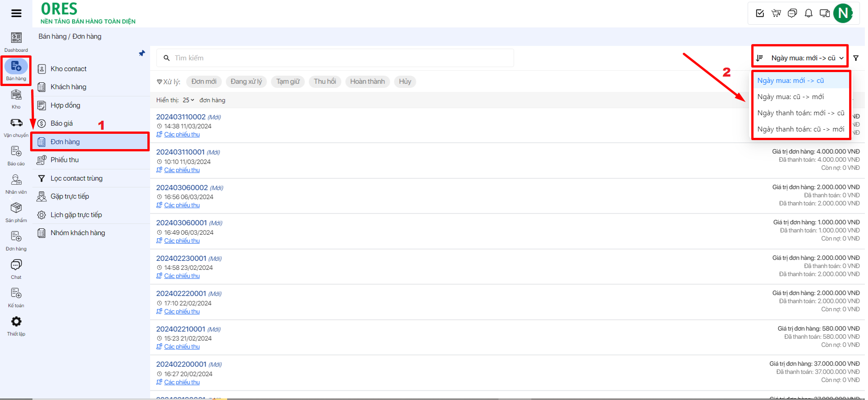The width and height of the screenshot is (868, 400).
Task: Click Các phiếu thu under order 202403060001
Action: [x=182, y=241]
